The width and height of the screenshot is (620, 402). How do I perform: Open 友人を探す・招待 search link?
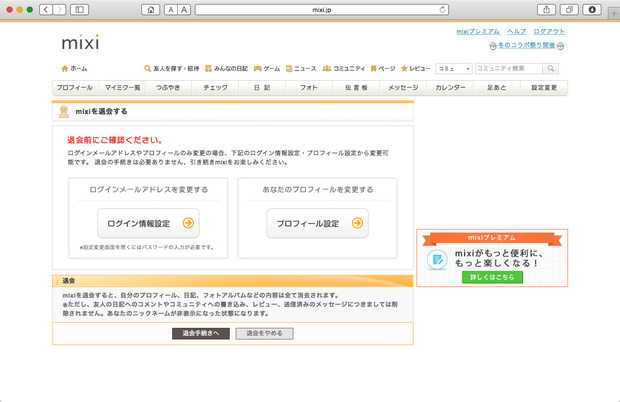(x=171, y=68)
